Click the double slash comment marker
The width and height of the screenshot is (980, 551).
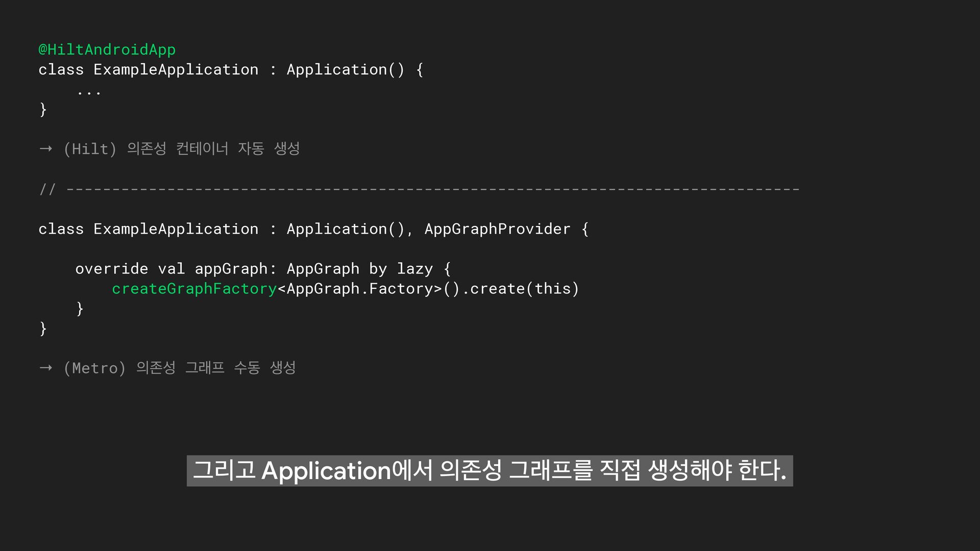click(47, 189)
